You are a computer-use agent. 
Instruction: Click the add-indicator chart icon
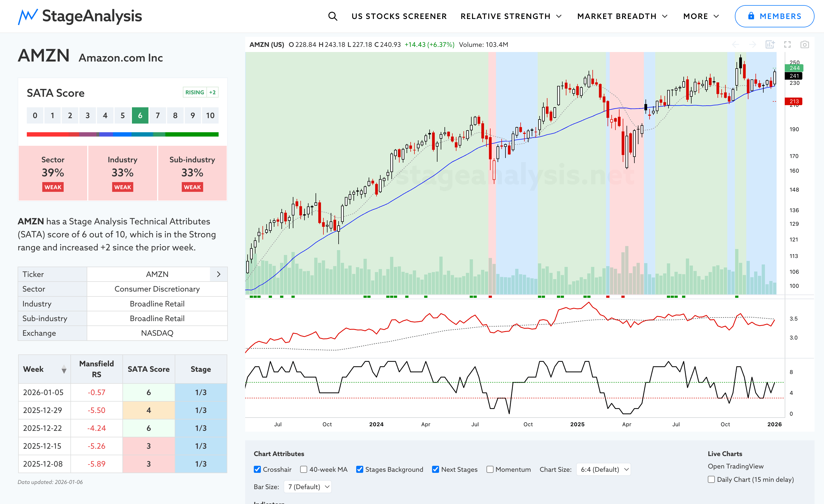[770, 44]
